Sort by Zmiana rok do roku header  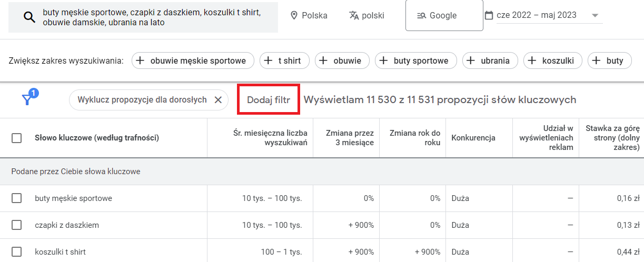[415, 138]
